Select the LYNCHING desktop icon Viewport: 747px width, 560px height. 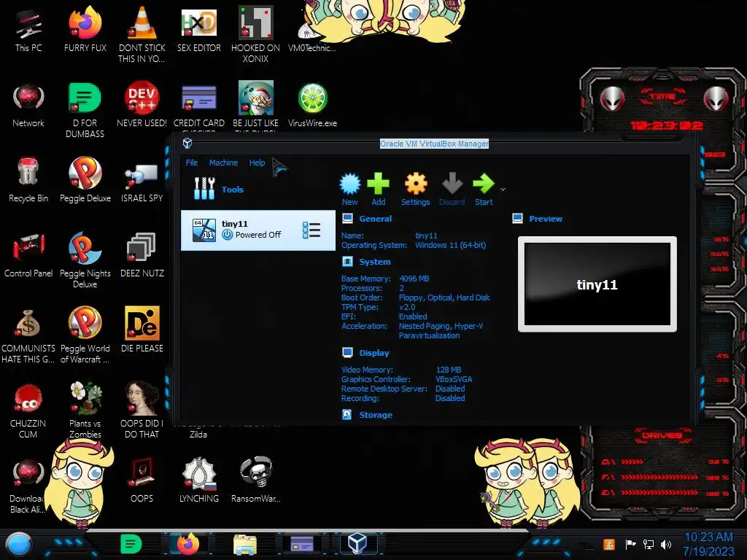198,481
